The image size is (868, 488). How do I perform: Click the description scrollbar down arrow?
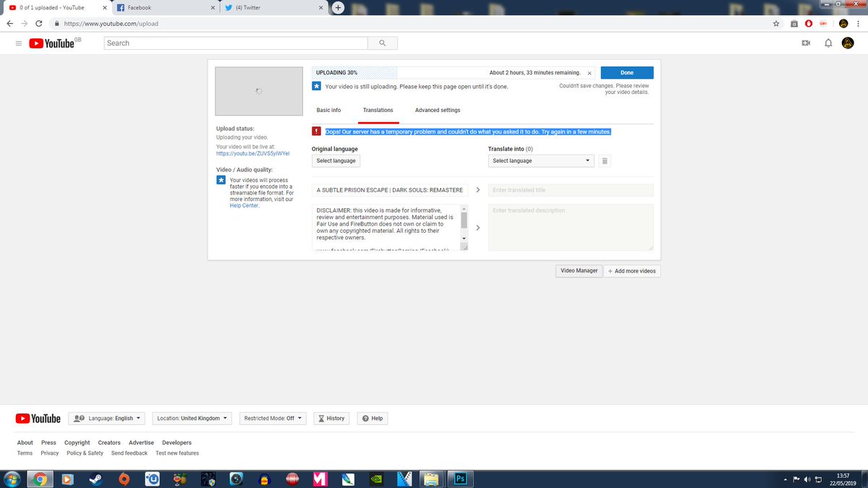pos(464,238)
